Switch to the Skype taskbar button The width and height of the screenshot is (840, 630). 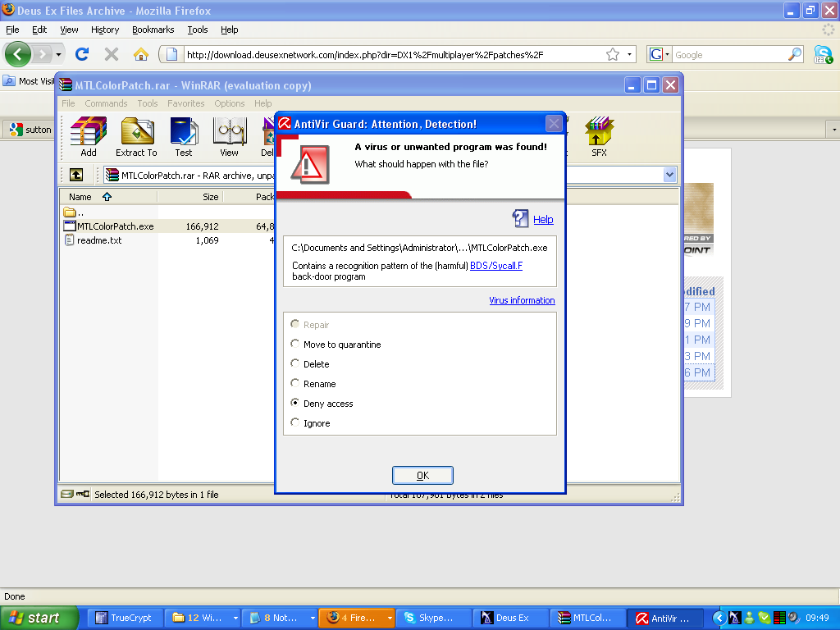[x=433, y=618]
